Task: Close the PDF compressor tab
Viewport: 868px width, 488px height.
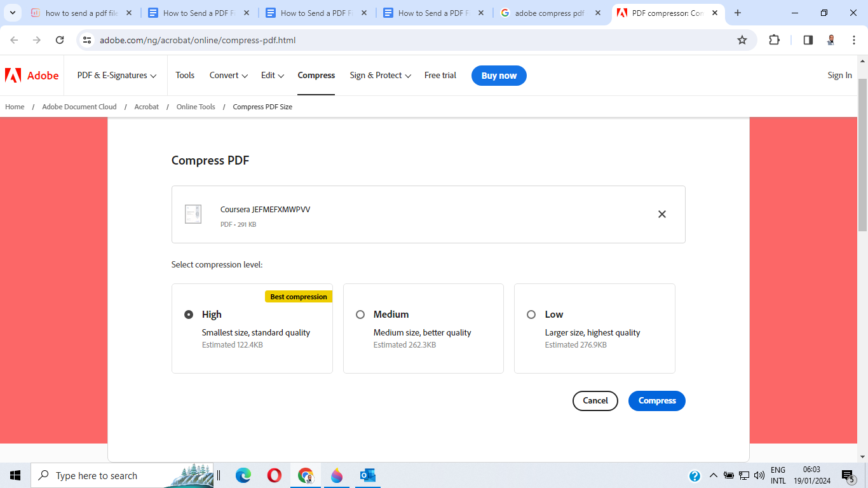Action: pos(715,13)
